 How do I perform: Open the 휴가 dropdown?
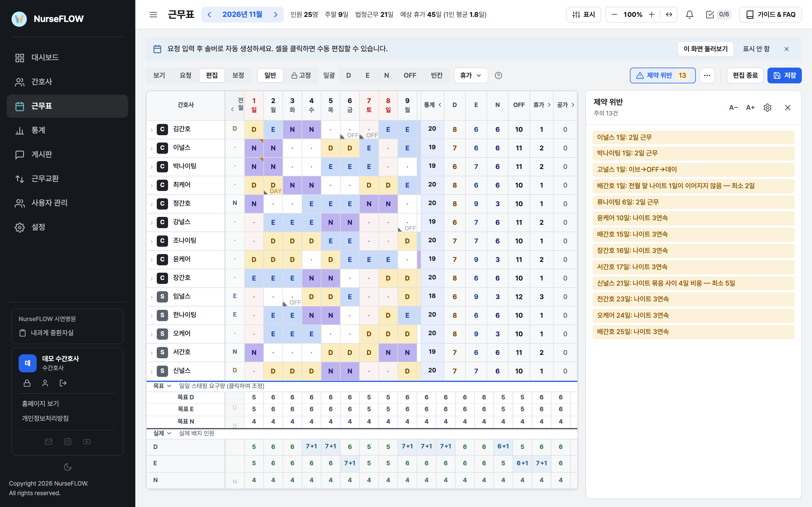pos(471,75)
